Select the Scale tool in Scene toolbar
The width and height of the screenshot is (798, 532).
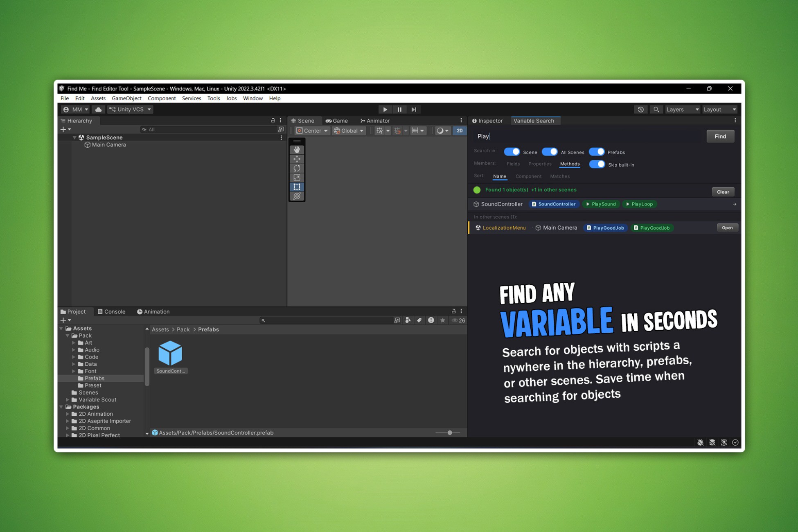coord(297,178)
